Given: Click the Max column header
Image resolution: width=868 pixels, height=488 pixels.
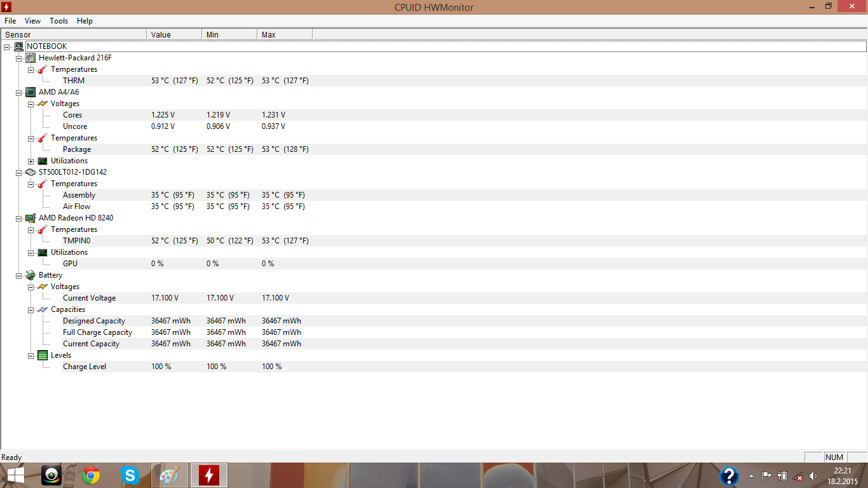Looking at the screenshot, I should [269, 34].
